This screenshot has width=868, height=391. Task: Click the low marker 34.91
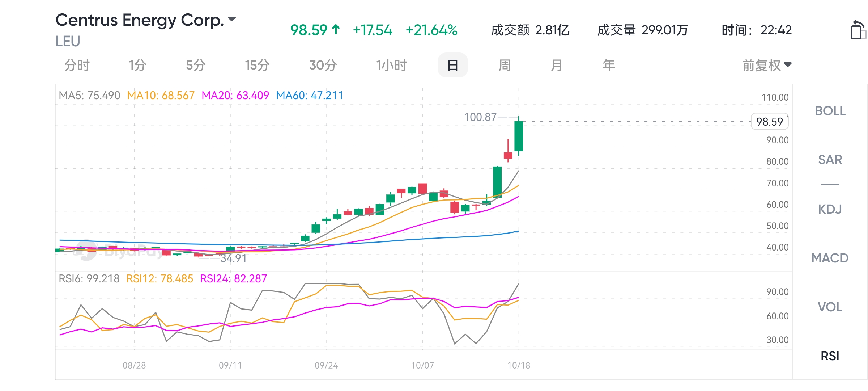click(x=234, y=258)
